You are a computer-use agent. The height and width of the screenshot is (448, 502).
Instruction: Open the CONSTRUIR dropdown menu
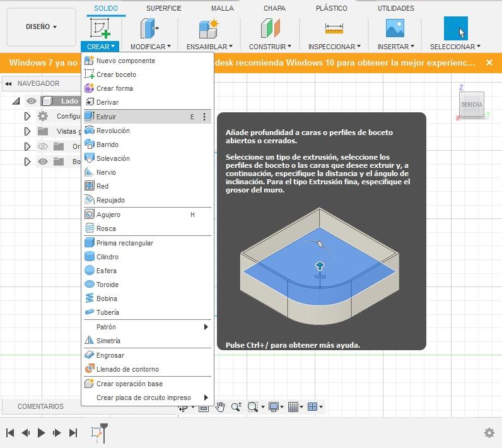point(270,47)
